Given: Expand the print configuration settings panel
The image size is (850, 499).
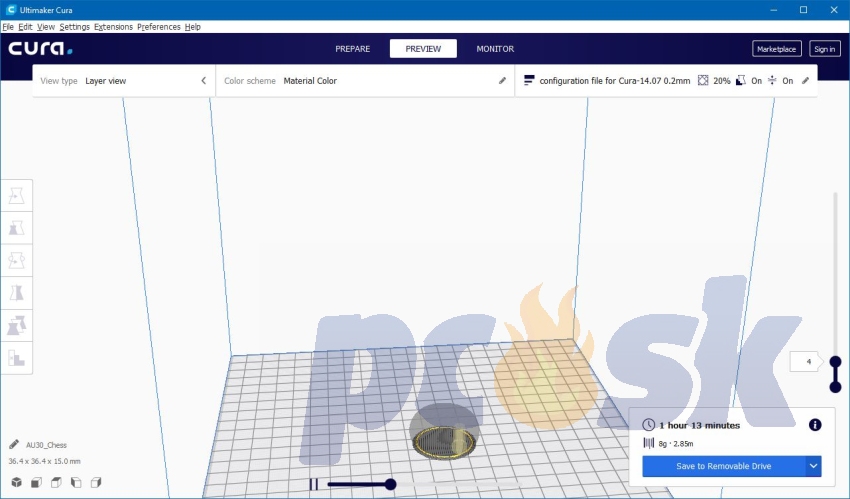Looking at the screenshot, I should click(666, 81).
